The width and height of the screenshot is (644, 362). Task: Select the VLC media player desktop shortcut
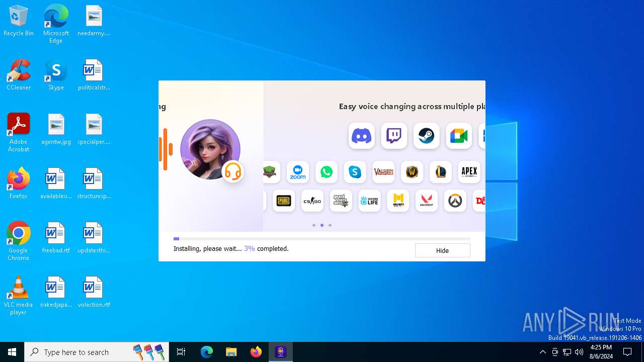[19, 296]
